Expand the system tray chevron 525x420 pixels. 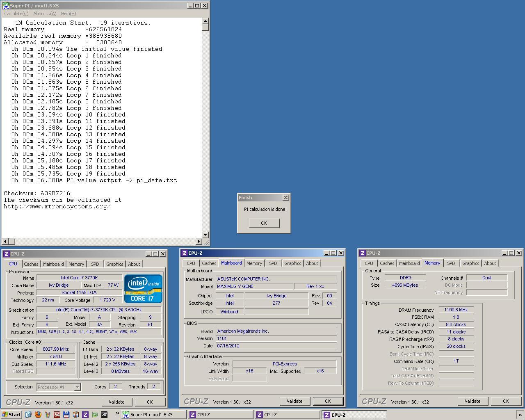point(520,415)
